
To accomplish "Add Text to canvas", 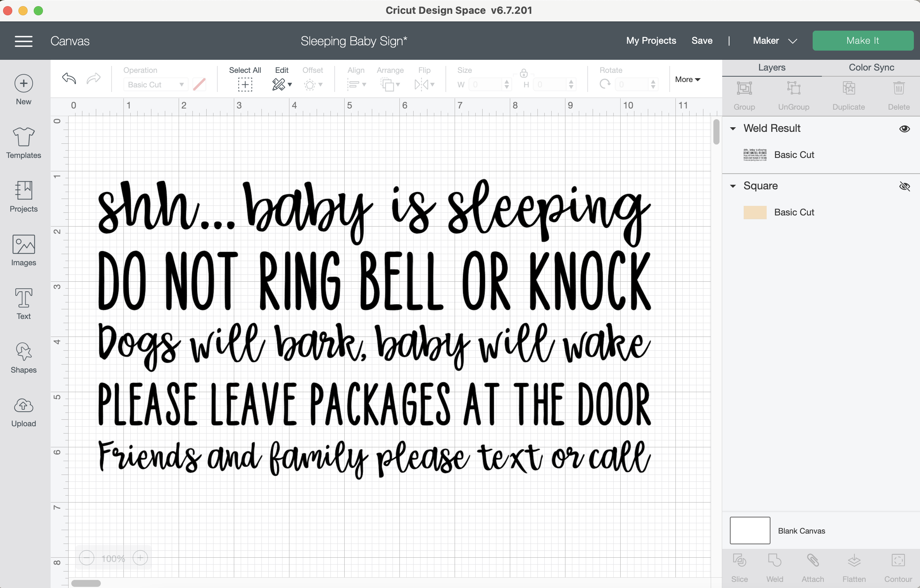I will (x=23, y=304).
